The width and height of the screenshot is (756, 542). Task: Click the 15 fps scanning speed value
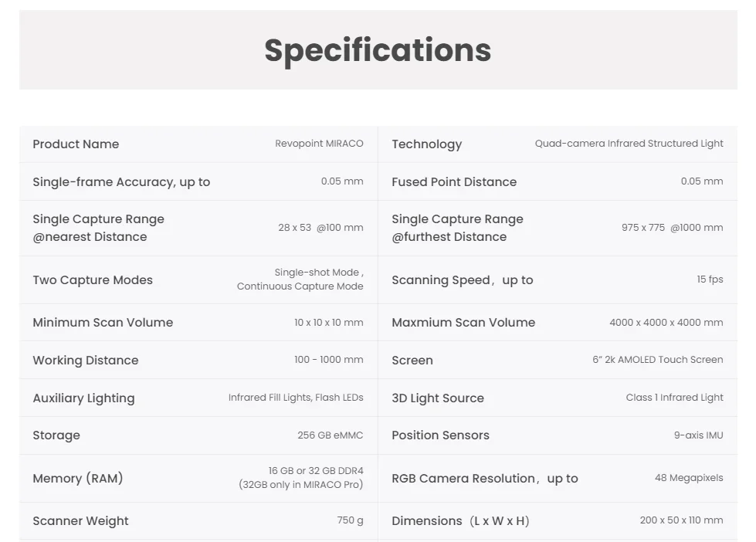tap(710, 279)
